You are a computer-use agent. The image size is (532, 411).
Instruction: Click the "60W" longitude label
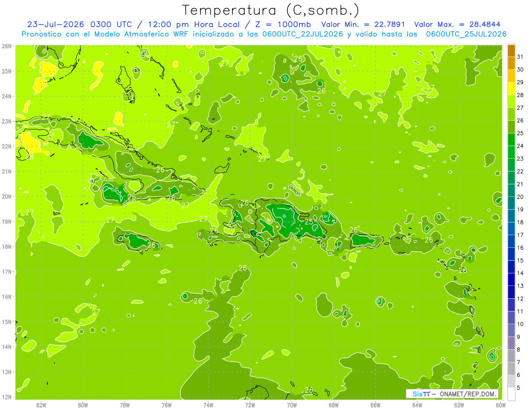501,405
